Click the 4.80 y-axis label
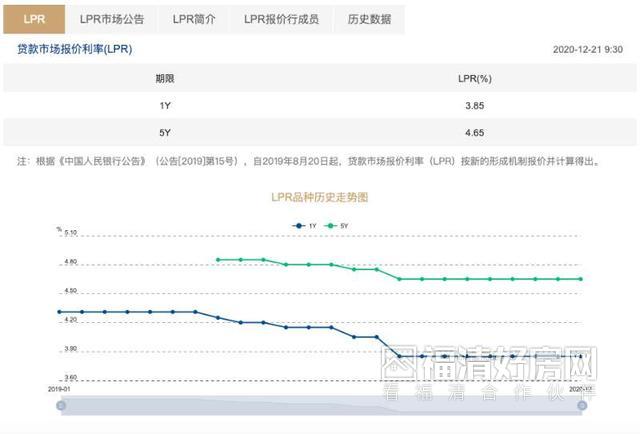This screenshot has width=640, height=434. [71, 262]
